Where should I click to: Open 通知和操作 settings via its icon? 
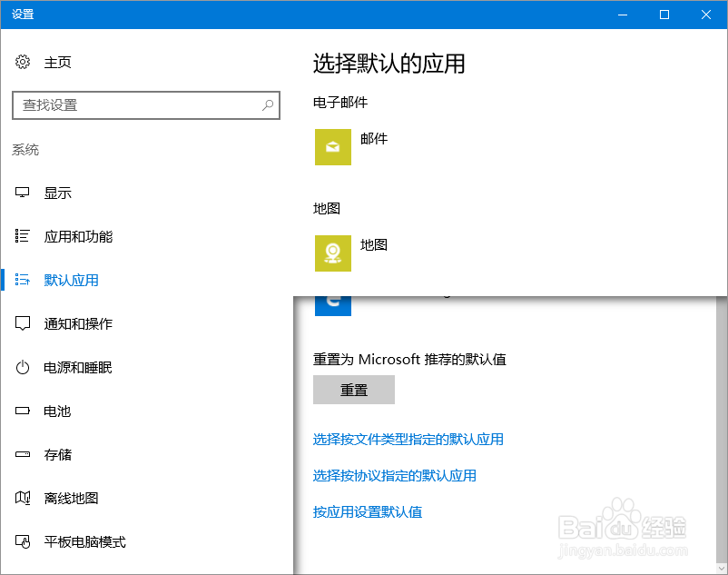22,323
